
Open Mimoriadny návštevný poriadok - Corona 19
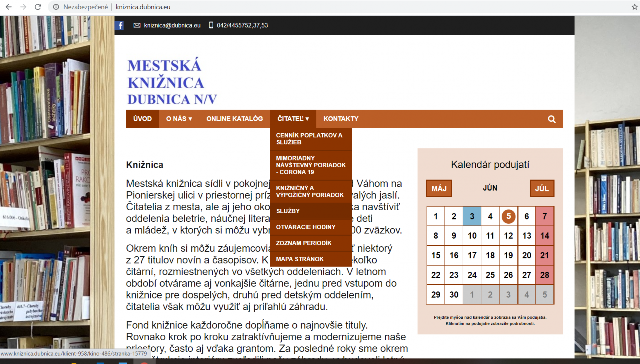311,165
